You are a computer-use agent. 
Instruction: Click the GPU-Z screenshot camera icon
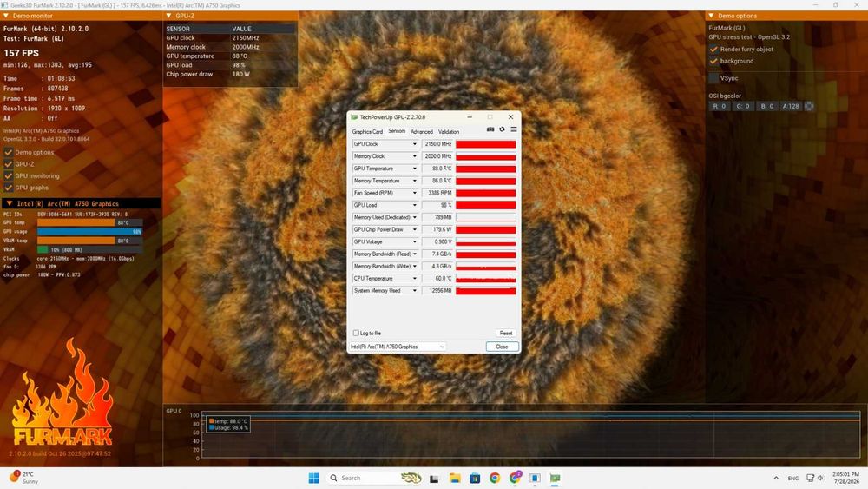pos(490,129)
